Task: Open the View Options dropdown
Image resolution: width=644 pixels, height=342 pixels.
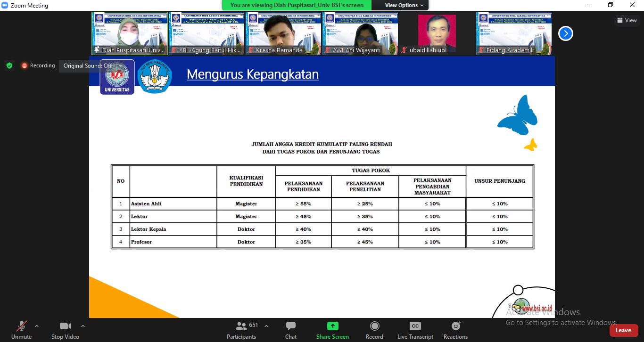Action: click(404, 5)
